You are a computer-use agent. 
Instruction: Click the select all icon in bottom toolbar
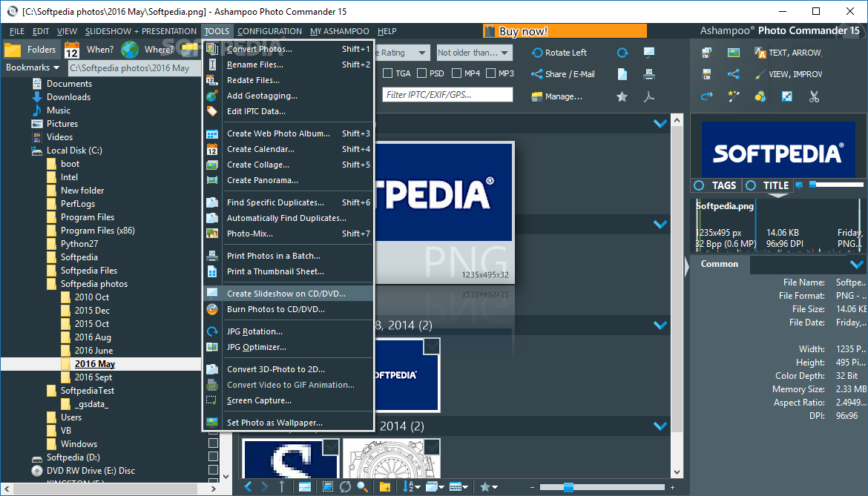tap(328, 486)
